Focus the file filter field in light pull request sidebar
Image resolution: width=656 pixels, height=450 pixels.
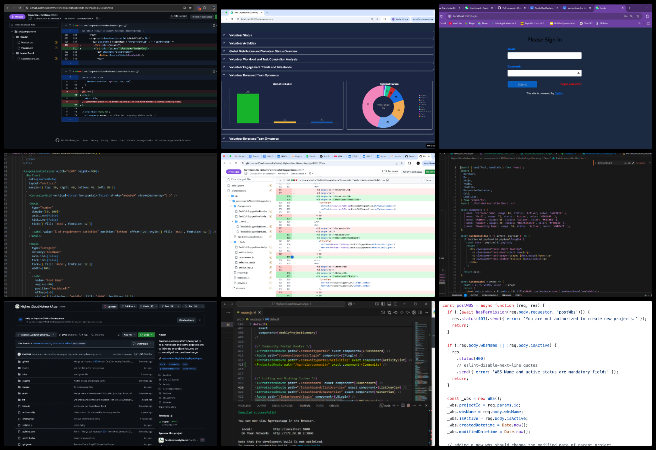pos(249,179)
